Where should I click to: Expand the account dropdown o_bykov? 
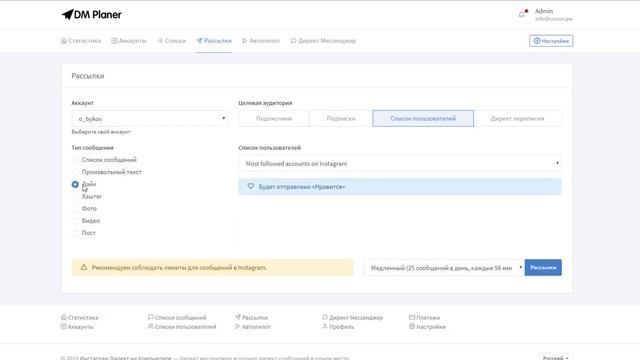pos(150,119)
